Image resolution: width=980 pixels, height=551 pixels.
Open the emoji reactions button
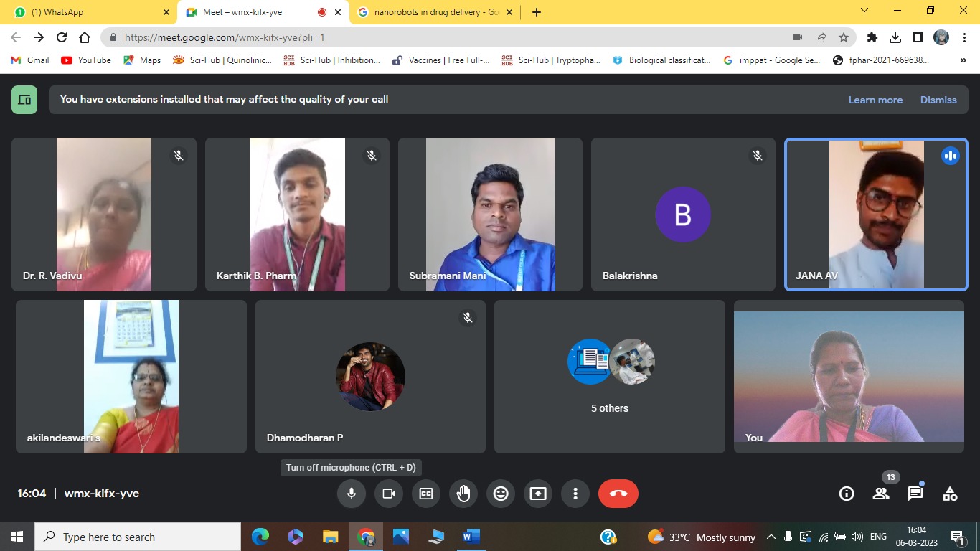[501, 494]
